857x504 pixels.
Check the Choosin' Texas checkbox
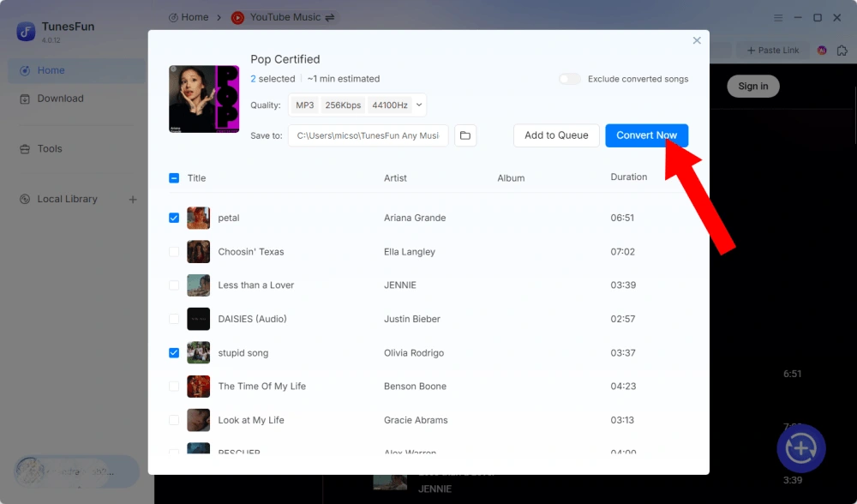click(x=174, y=252)
